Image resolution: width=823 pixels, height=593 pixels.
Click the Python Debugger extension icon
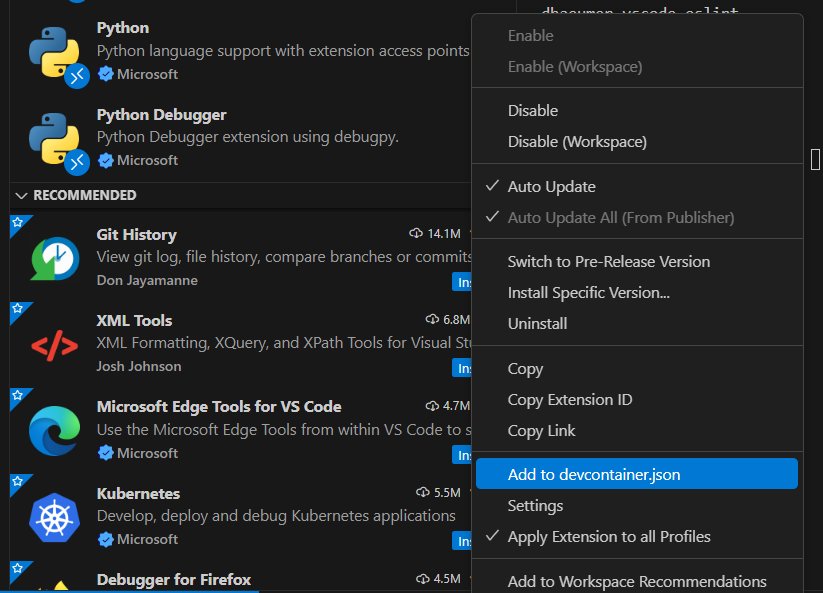click(54, 138)
